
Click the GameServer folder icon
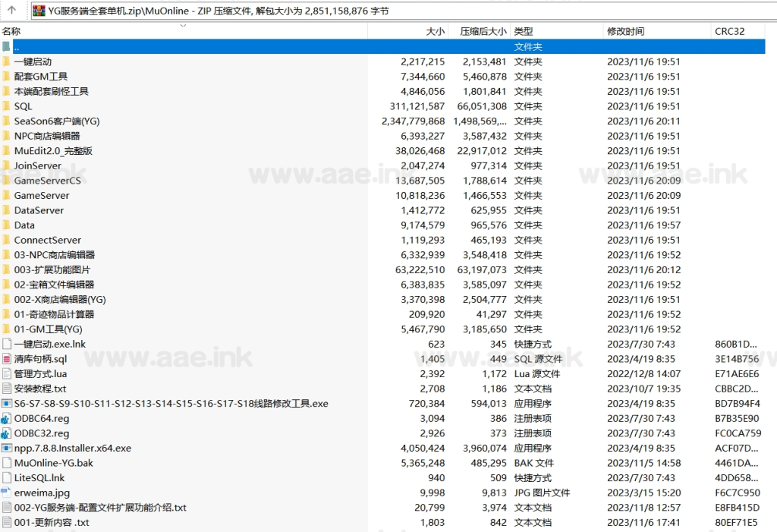pyautogui.click(x=6, y=195)
